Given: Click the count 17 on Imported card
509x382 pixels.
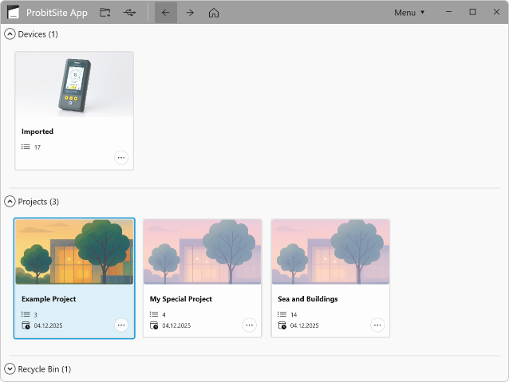Looking at the screenshot, I should (x=37, y=147).
